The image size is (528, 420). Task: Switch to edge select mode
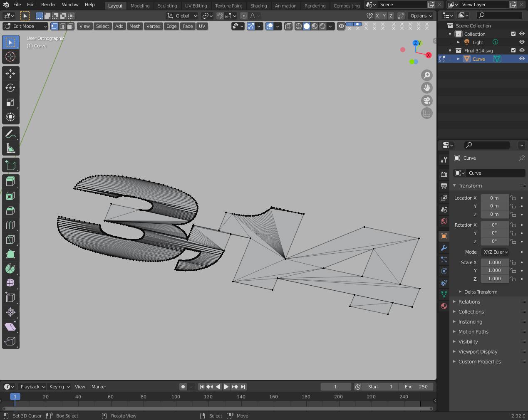pos(62,26)
